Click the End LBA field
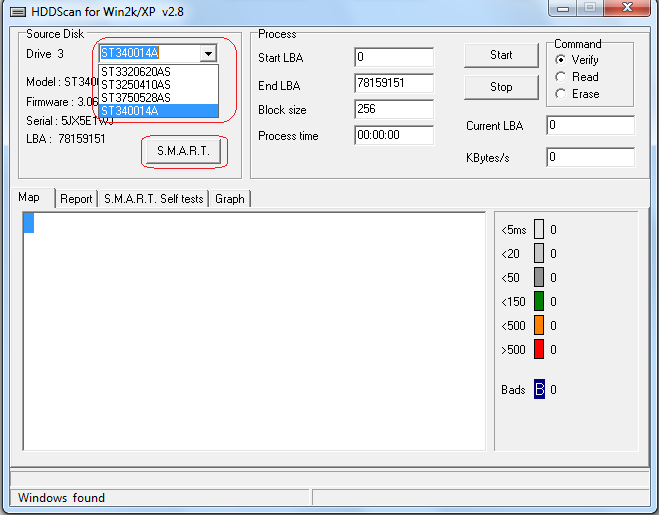 [394, 83]
